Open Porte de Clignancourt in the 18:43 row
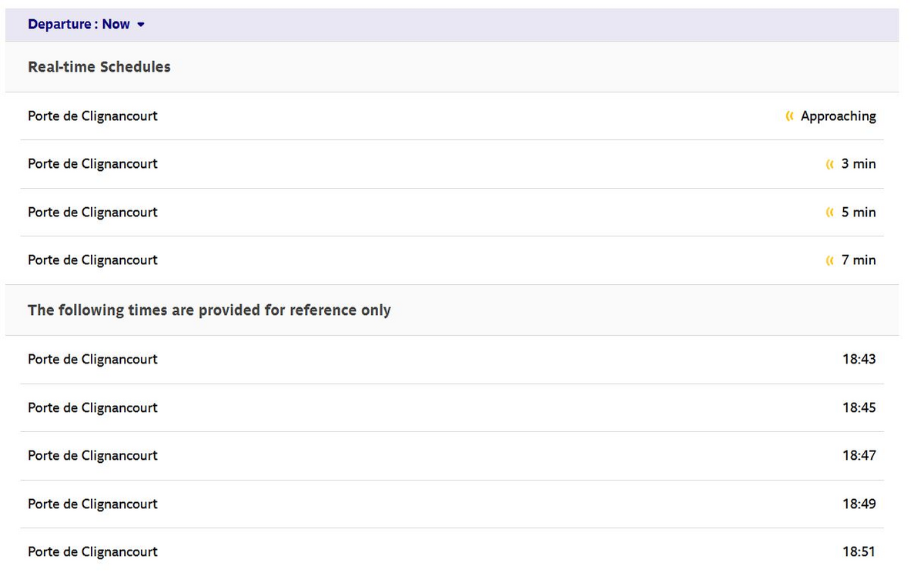 [x=92, y=360]
